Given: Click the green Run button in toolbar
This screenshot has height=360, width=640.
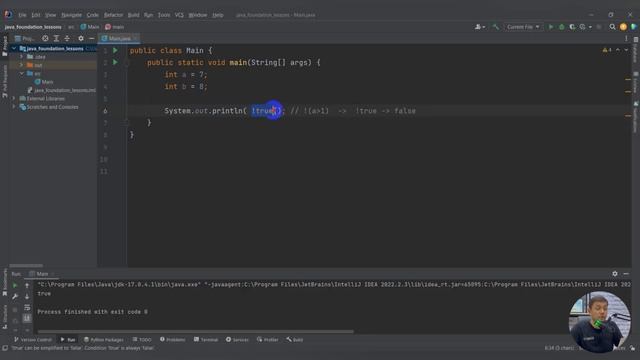Looking at the screenshot, I should pyautogui.click(x=551, y=27).
